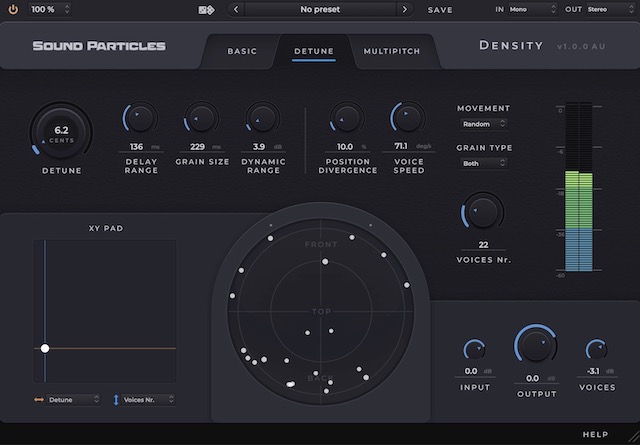This screenshot has height=445, width=640.
Task: Go to next preset arrow
Action: click(404, 9)
